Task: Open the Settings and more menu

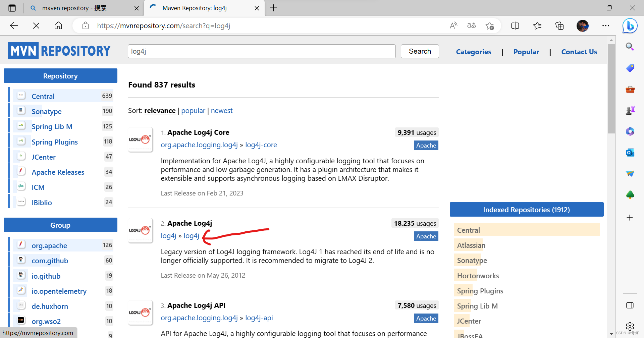Action: 606,25
